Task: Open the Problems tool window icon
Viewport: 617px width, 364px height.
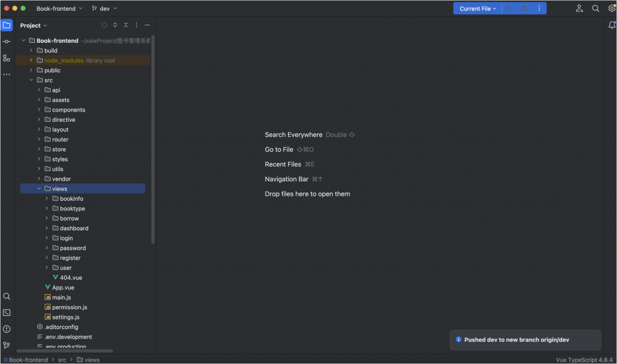Action: pos(7,329)
